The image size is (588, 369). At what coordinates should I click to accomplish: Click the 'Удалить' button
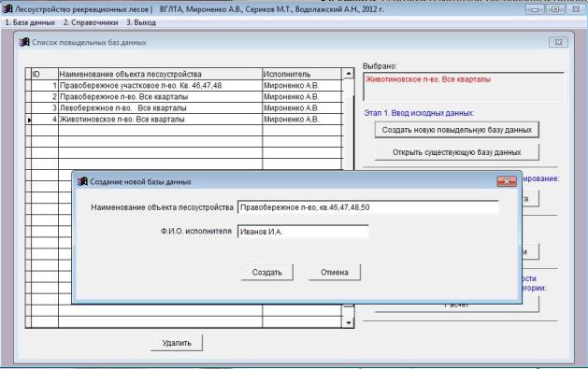coord(177,343)
